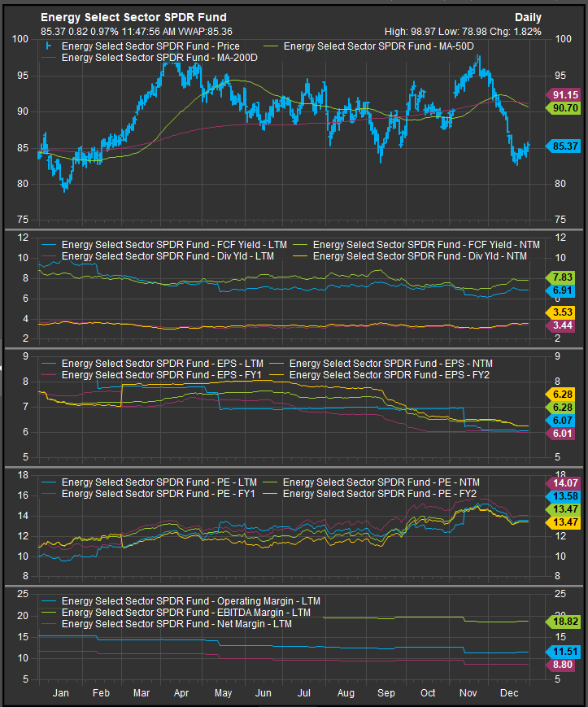This screenshot has width=588, height=707.
Task: Click the Oct month label
Action: click(428, 693)
